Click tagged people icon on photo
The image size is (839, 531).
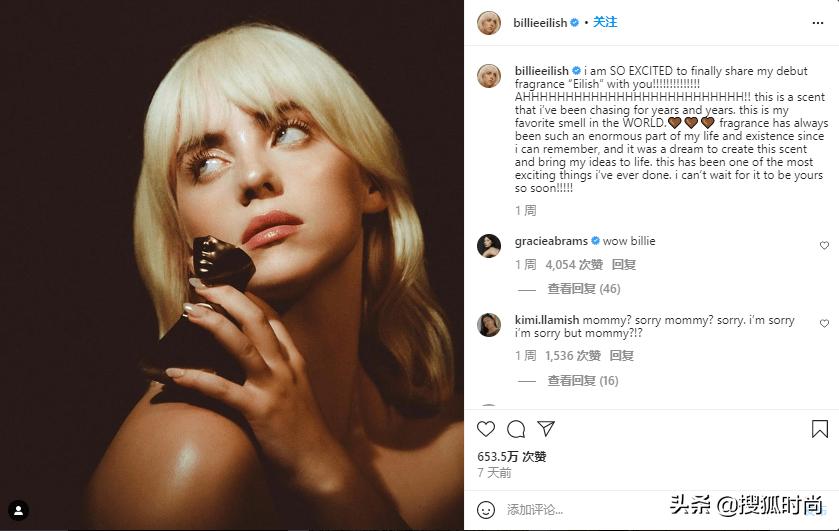pos(17,511)
